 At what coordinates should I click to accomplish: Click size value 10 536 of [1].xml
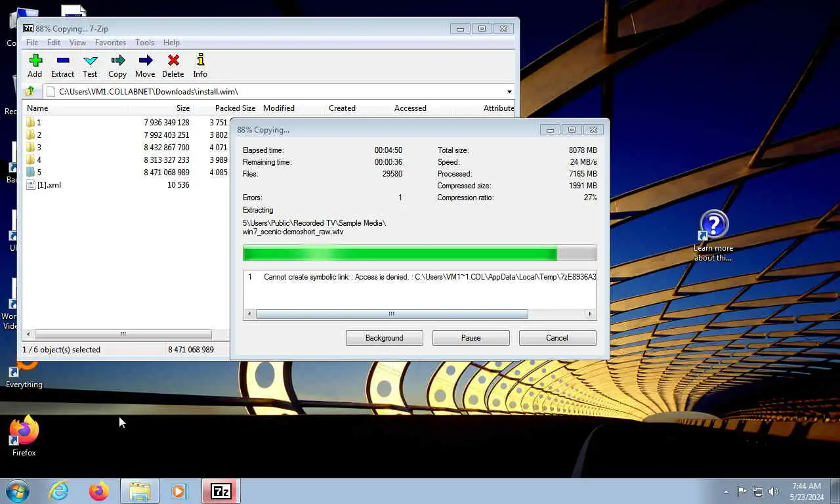coord(178,185)
